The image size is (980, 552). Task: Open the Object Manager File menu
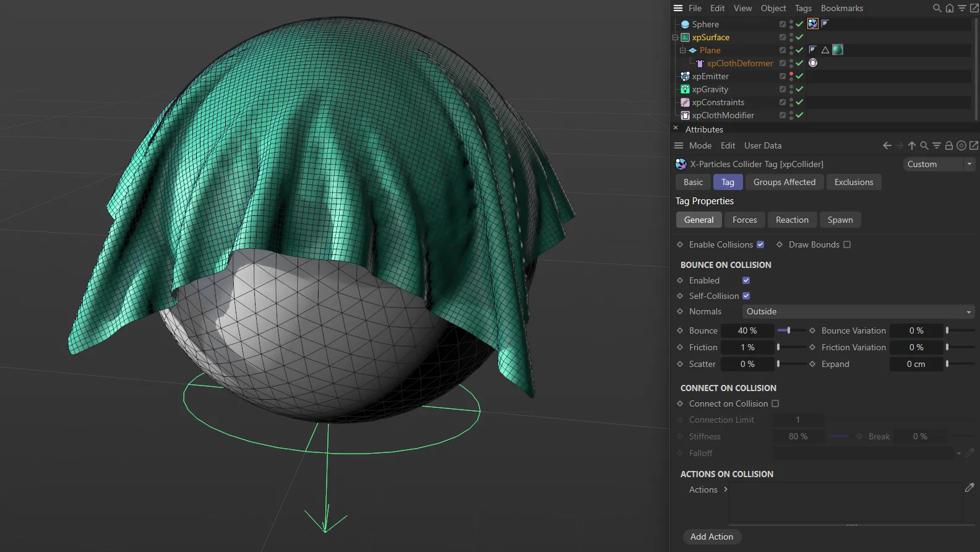coord(695,8)
